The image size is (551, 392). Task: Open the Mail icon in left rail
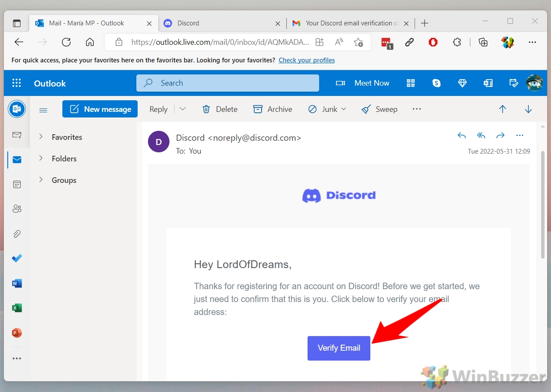pos(17,160)
